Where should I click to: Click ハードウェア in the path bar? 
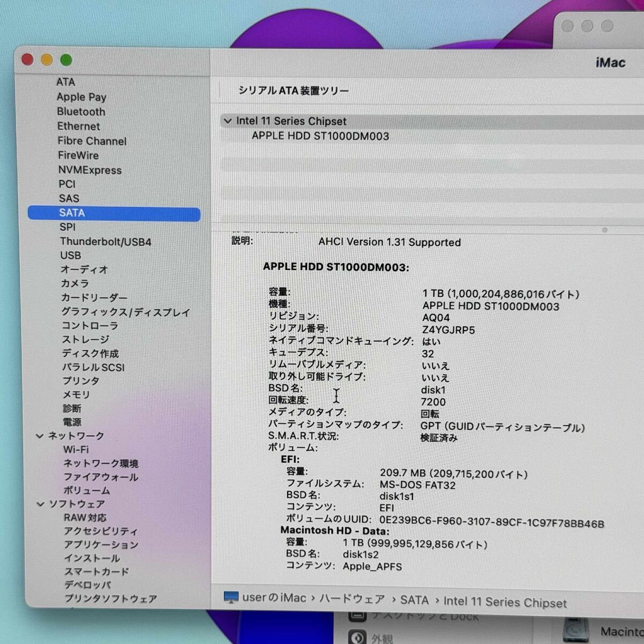(353, 599)
